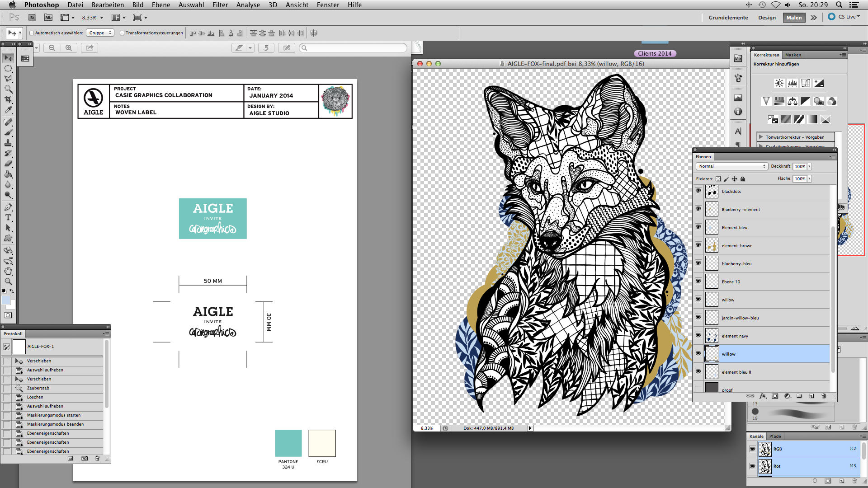Image resolution: width=868 pixels, height=488 pixels.
Task: Select the Eraser tool
Action: tap(8, 164)
